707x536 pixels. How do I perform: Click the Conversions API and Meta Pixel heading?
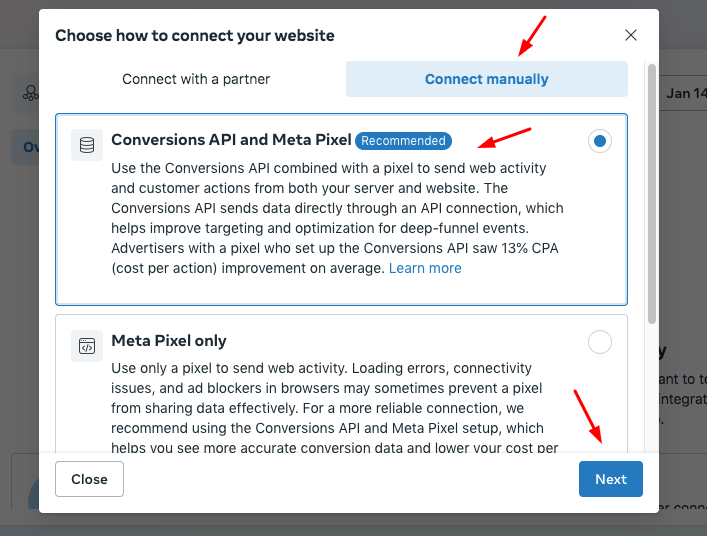tap(231, 140)
